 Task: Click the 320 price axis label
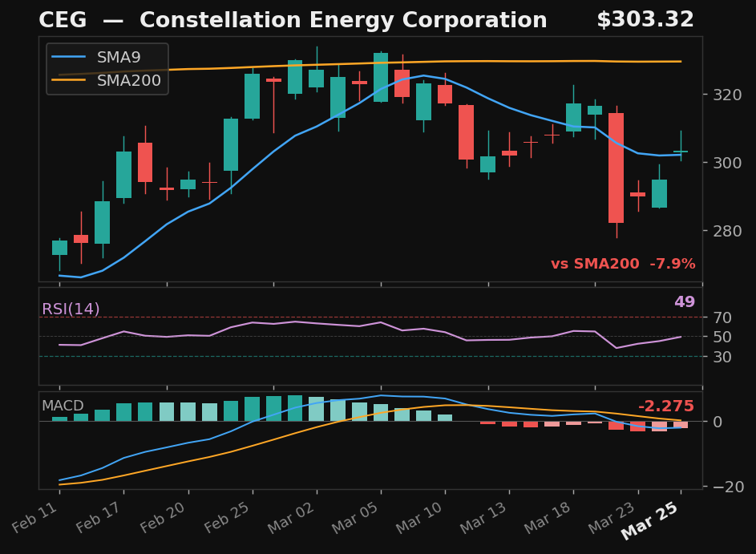728,95
